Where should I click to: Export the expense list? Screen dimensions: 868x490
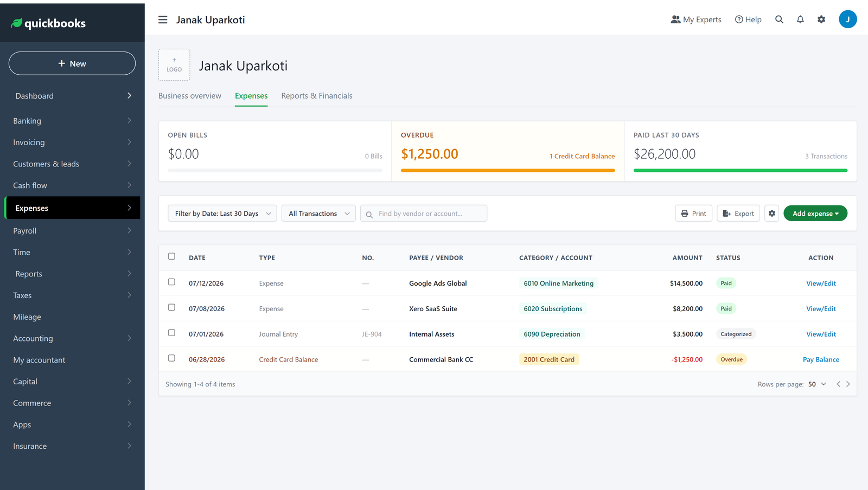coord(738,214)
